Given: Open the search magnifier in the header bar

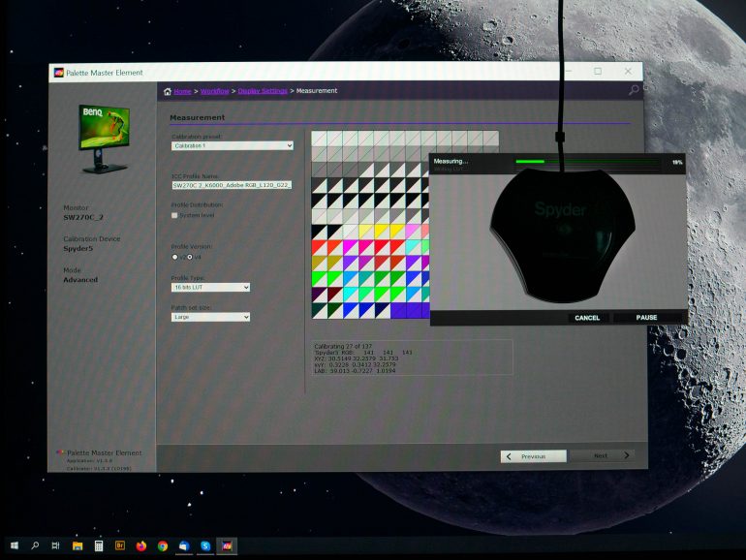Looking at the screenshot, I should click(634, 90).
